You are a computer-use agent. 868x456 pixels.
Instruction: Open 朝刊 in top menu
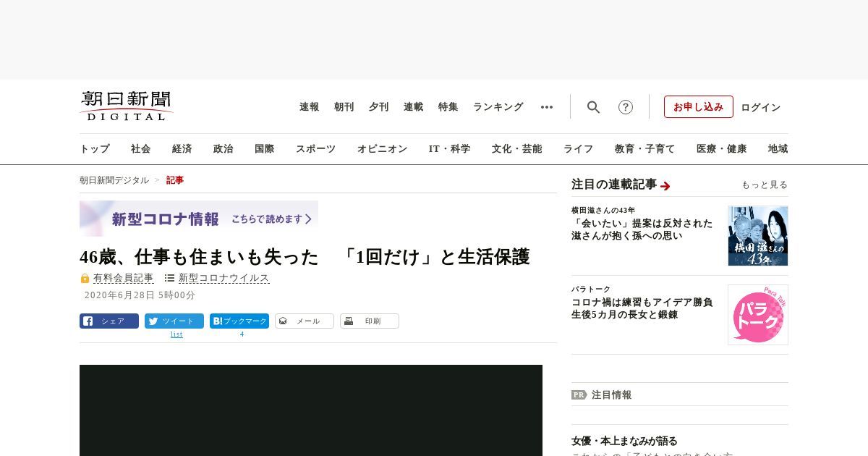[344, 107]
